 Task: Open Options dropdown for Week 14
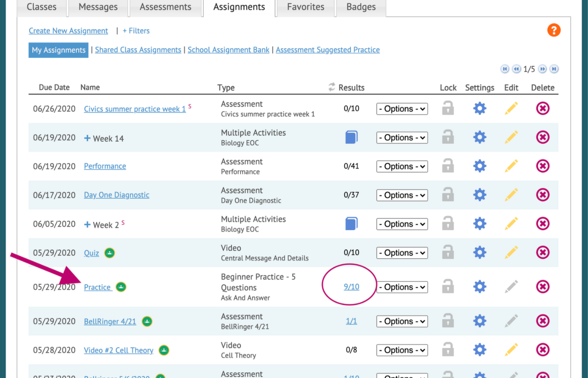tap(402, 137)
